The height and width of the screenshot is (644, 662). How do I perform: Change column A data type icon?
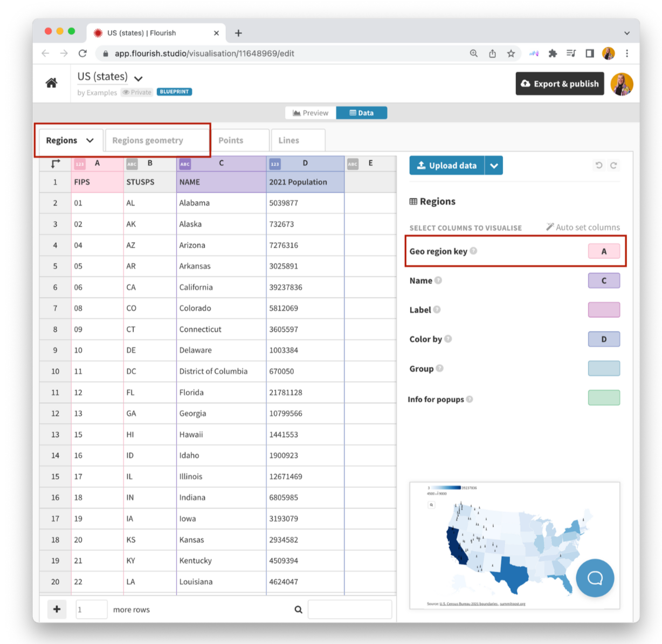coord(80,163)
